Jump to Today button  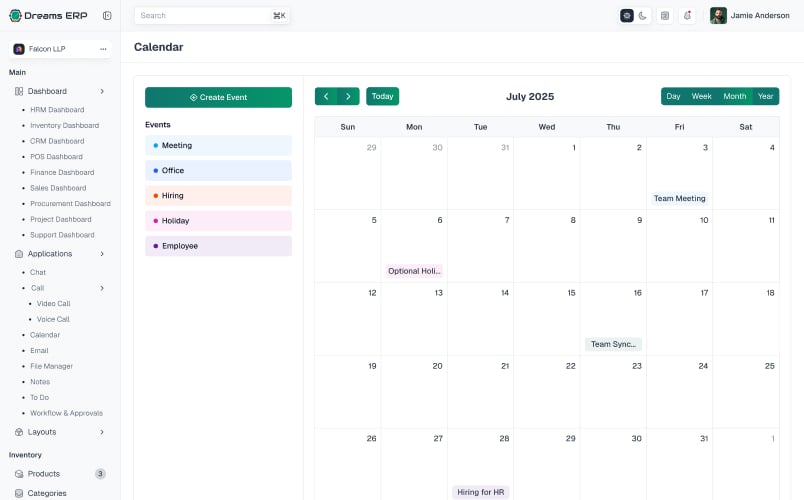pyautogui.click(x=383, y=96)
